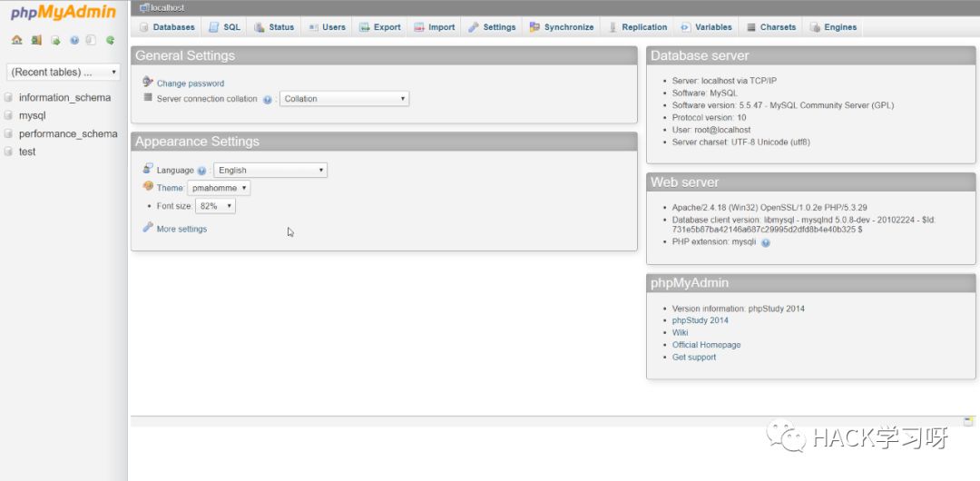Click the Home icon in the sidebar
The image size is (980, 481).
(17, 40)
